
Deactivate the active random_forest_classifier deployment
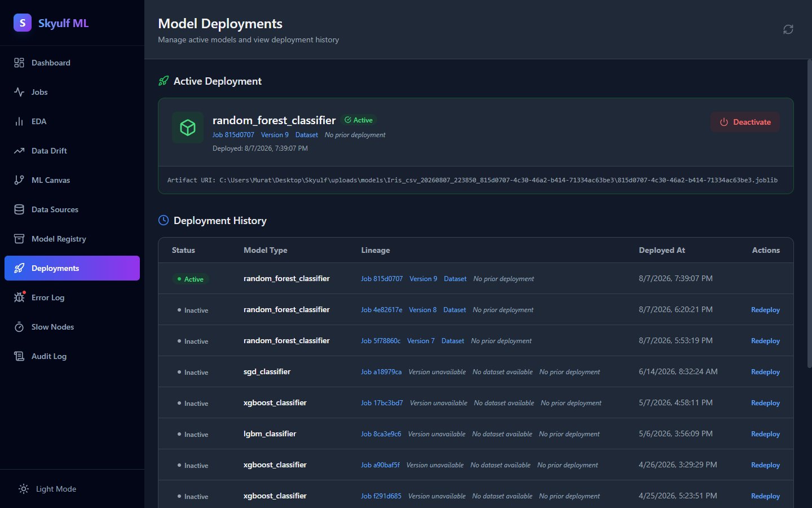[745, 122]
